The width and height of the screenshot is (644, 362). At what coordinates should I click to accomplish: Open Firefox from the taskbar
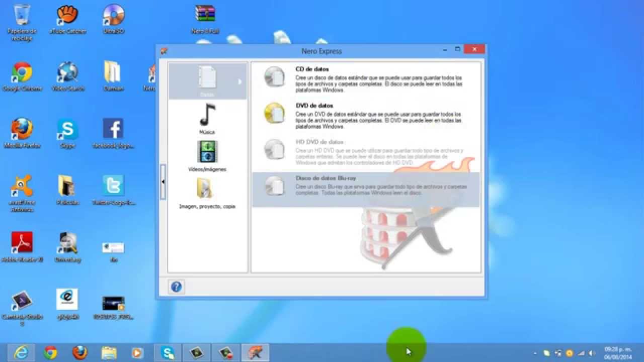pos(79,353)
